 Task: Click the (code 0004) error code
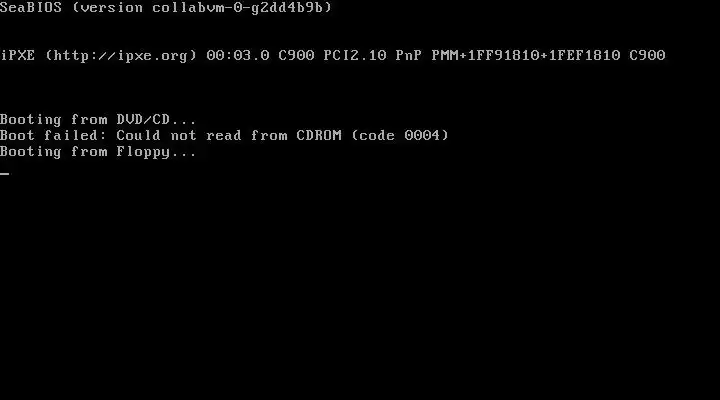pyautogui.click(x=399, y=135)
